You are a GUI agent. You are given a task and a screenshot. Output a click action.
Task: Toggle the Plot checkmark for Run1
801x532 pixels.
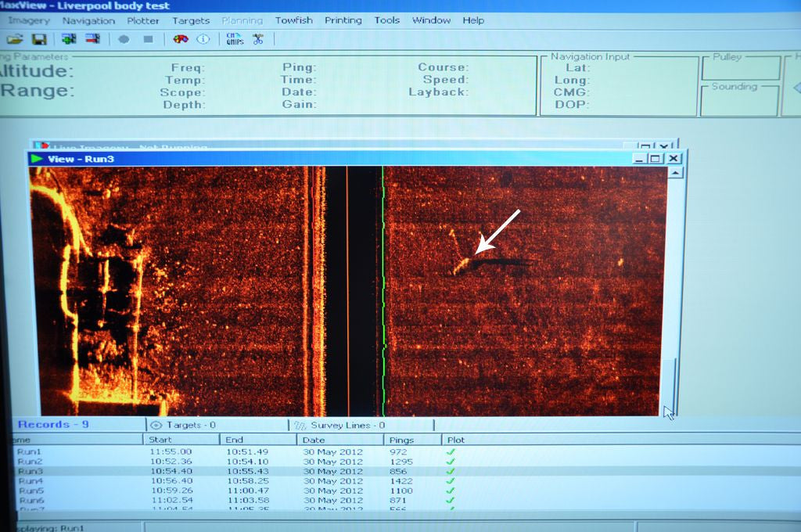coord(451,451)
